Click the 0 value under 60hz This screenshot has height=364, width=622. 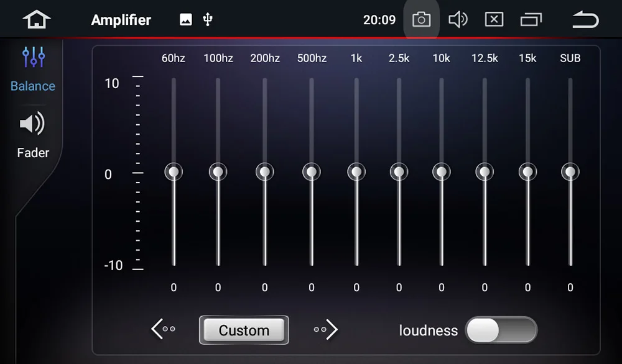click(174, 288)
